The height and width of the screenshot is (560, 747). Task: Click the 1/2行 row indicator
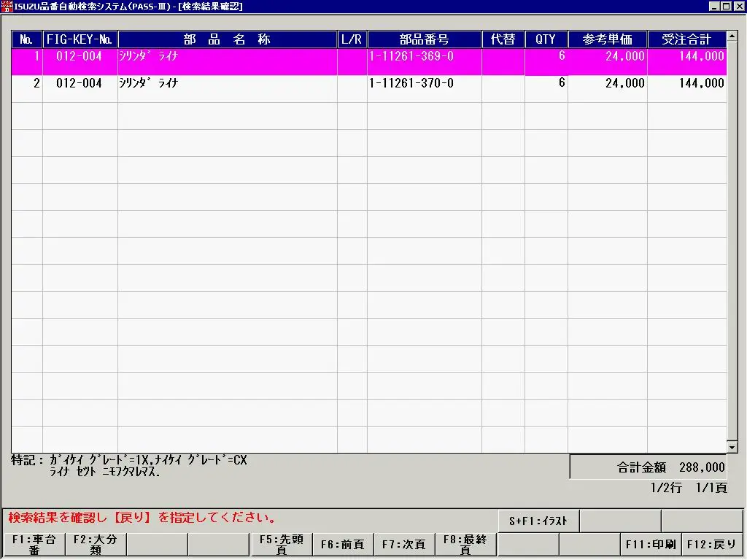pos(665,488)
